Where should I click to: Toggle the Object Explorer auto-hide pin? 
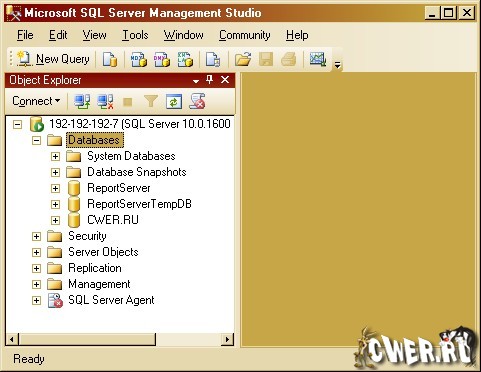(209, 80)
